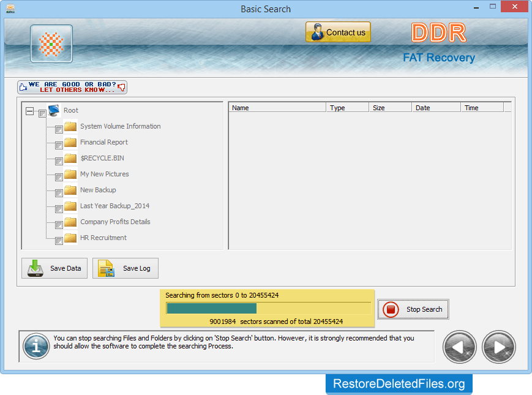Click the $RECYCLE.BIN folder icon

point(70,158)
